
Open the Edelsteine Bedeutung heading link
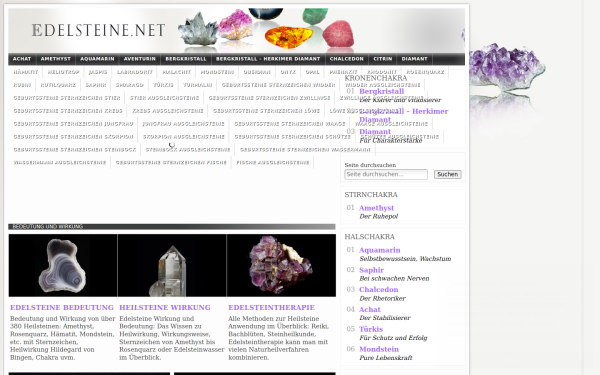[62, 308]
